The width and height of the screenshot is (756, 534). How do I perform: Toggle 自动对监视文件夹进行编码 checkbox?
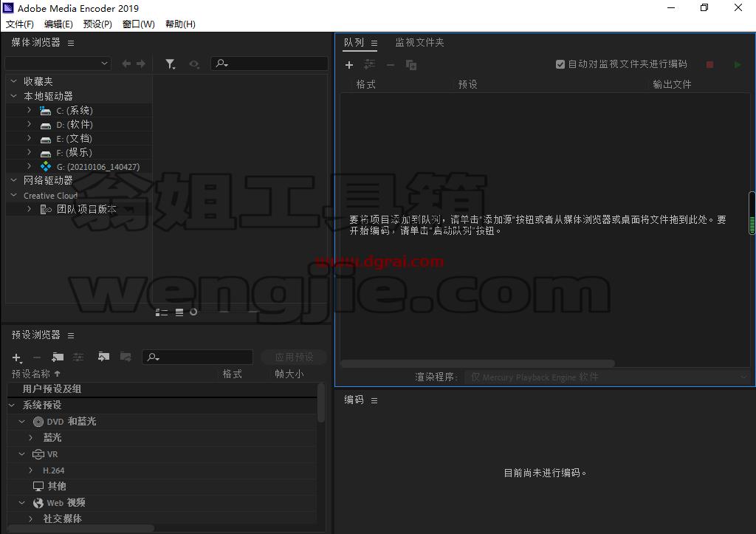pos(560,64)
